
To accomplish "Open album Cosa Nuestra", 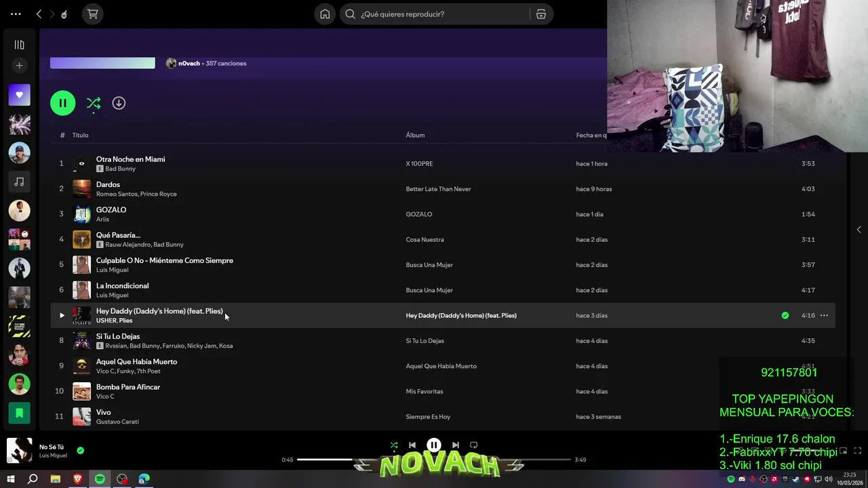I will click(x=425, y=239).
